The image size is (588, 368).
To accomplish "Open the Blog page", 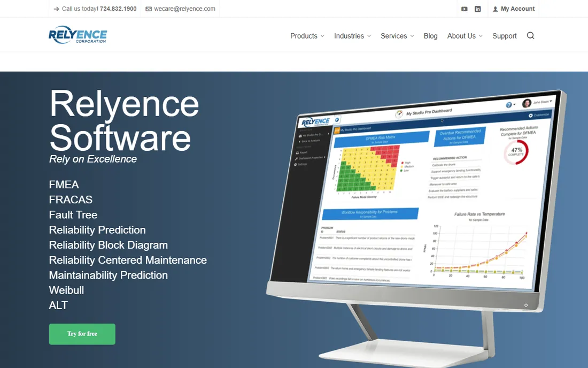I will (430, 36).
